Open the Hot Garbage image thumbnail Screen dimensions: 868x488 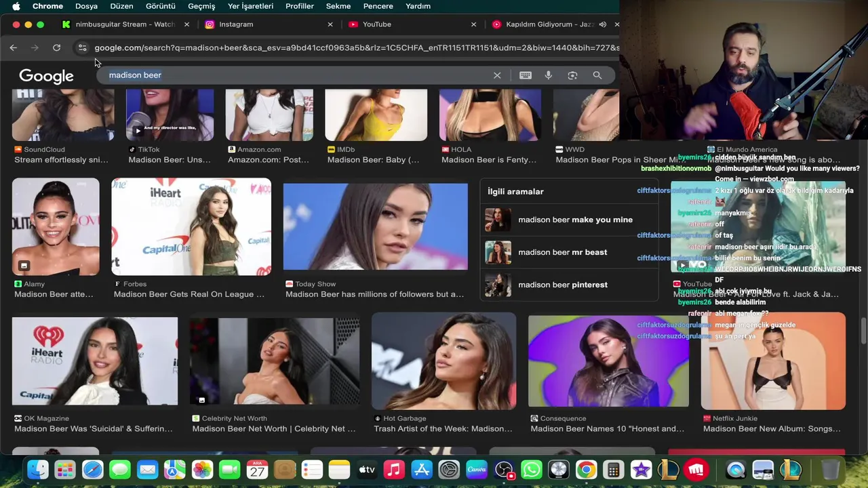[x=443, y=361]
